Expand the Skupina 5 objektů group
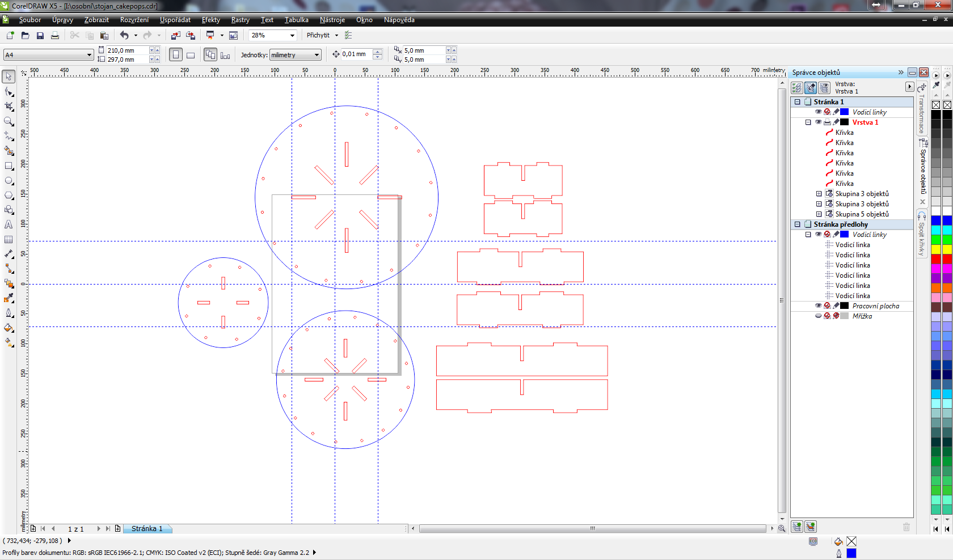This screenshot has width=953, height=560. (819, 214)
